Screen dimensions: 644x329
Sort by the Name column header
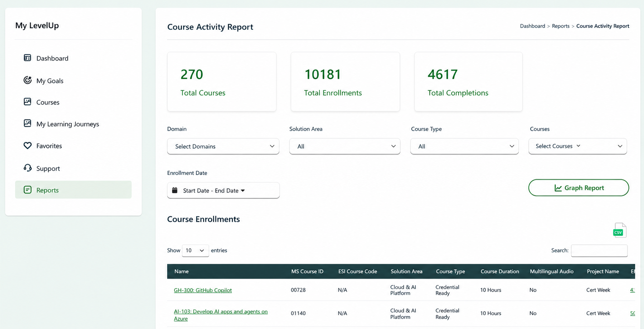(x=181, y=271)
